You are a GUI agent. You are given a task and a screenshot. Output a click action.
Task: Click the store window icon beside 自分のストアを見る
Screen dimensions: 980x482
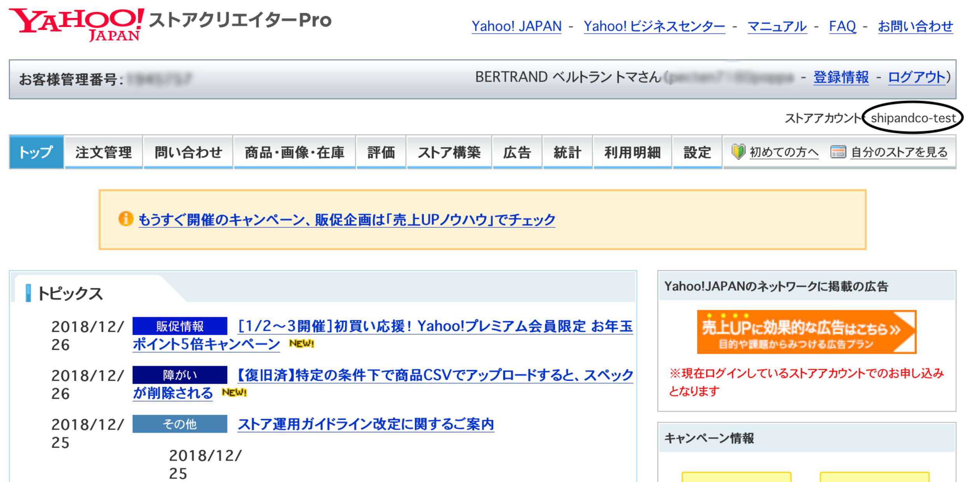(x=838, y=152)
